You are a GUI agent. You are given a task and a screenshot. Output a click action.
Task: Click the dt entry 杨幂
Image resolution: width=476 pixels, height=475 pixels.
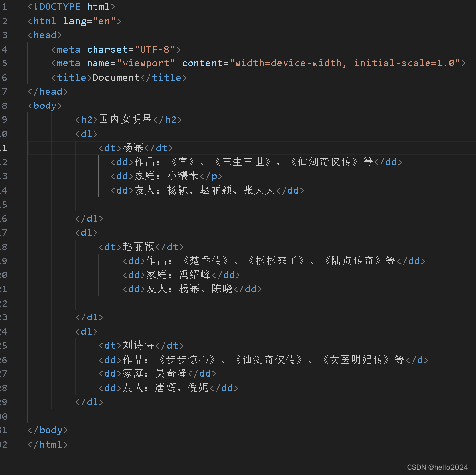133,148
